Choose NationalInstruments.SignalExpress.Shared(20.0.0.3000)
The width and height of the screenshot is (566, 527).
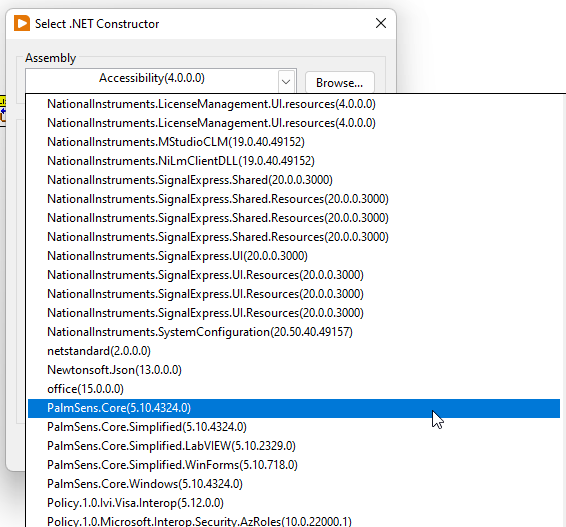[x=294, y=180]
